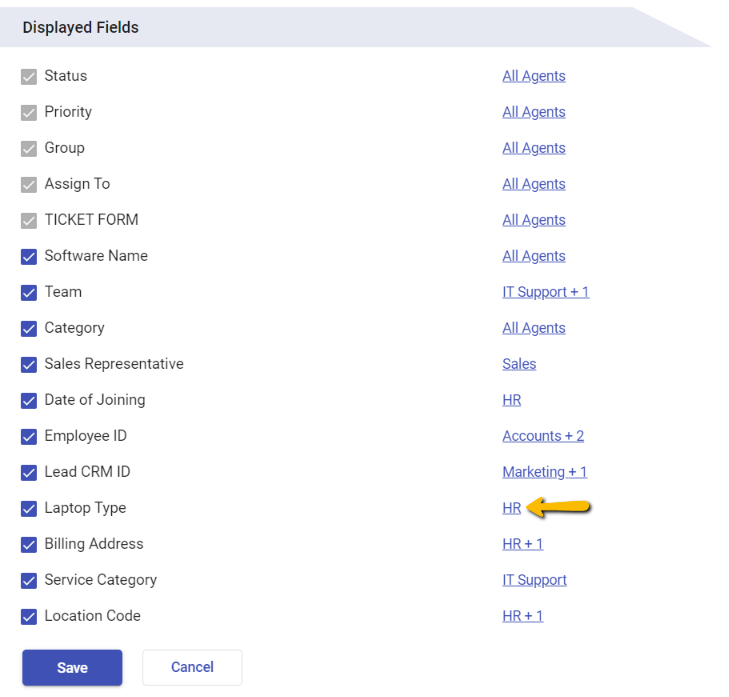Open All Agents link for Category
This screenshot has width=729, height=697.
point(534,328)
